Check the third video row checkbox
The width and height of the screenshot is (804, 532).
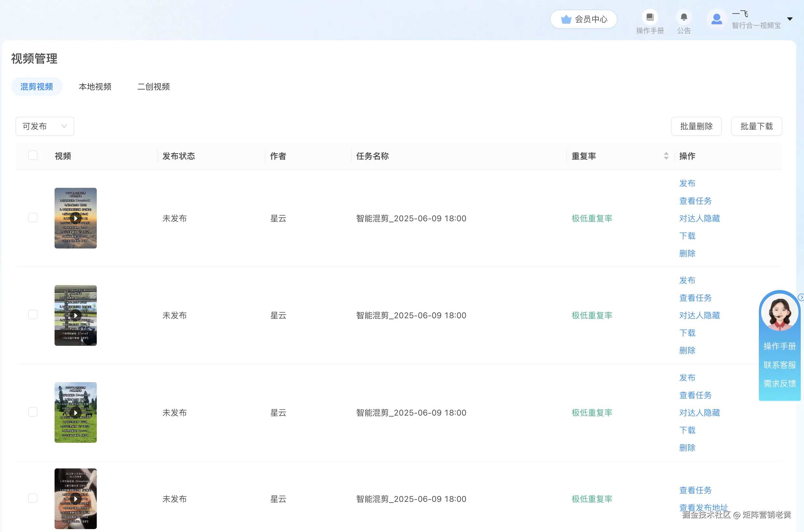tap(33, 412)
